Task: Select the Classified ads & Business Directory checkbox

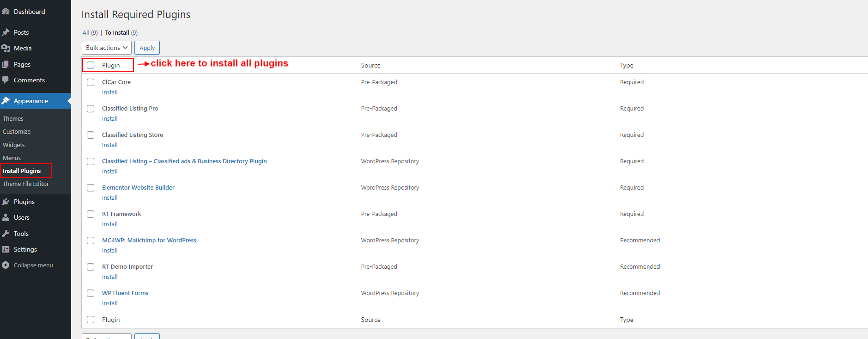Action: click(x=91, y=161)
